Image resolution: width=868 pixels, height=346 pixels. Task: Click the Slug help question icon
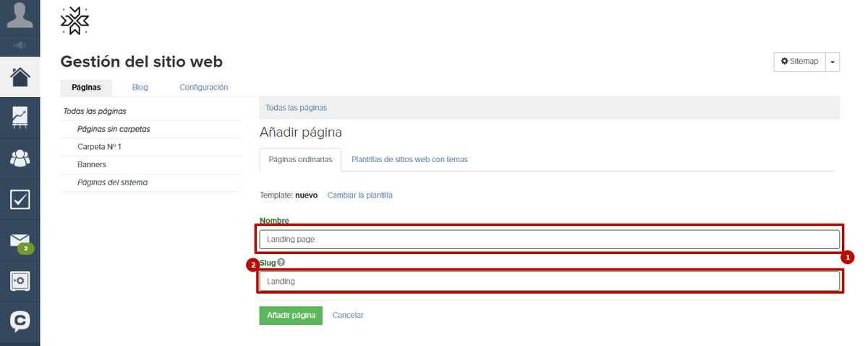tap(281, 263)
